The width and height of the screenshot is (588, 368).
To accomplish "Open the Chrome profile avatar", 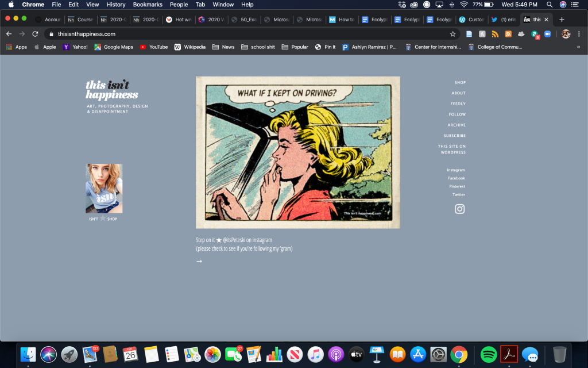I will [x=566, y=34].
